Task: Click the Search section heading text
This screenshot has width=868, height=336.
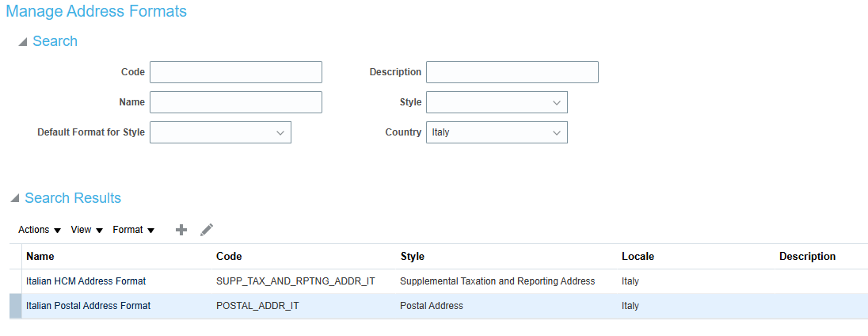Action: tap(55, 41)
